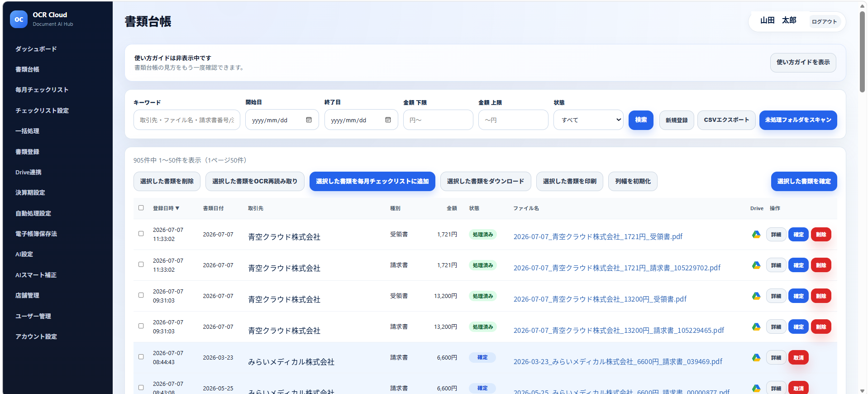The width and height of the screenshot is (868, 394).
Task: Focus the 金額 下限 input field
Action: (x=438, y=120)
